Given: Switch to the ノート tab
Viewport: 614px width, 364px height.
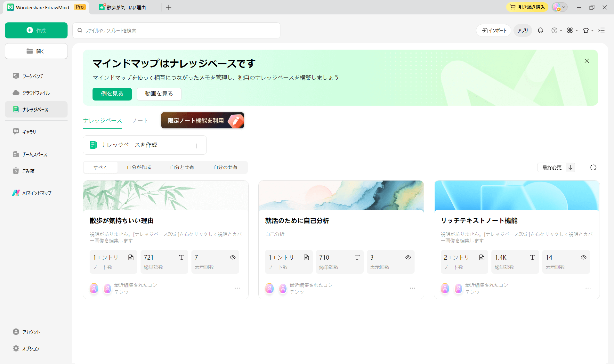Looking at the screenshot, I should 140,120.
